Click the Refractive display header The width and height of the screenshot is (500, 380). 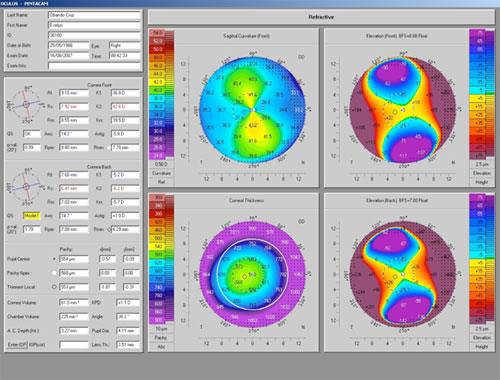321,17
